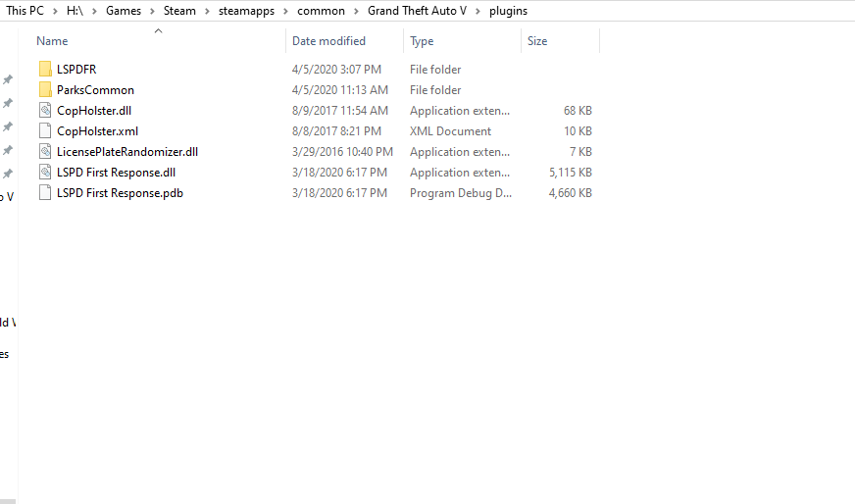The width and height of the screenshot is (855, 504).
Task: Sort files by Date modified column
Action: click(x=328, y=41)
